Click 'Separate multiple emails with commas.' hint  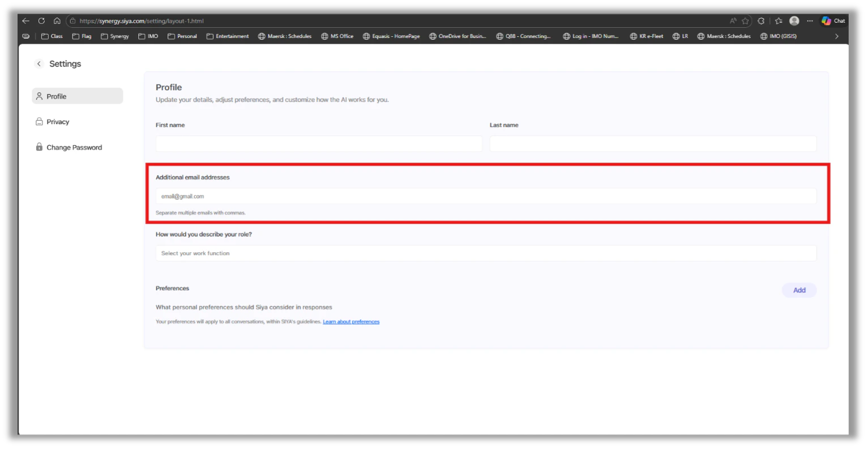(200, 213)
